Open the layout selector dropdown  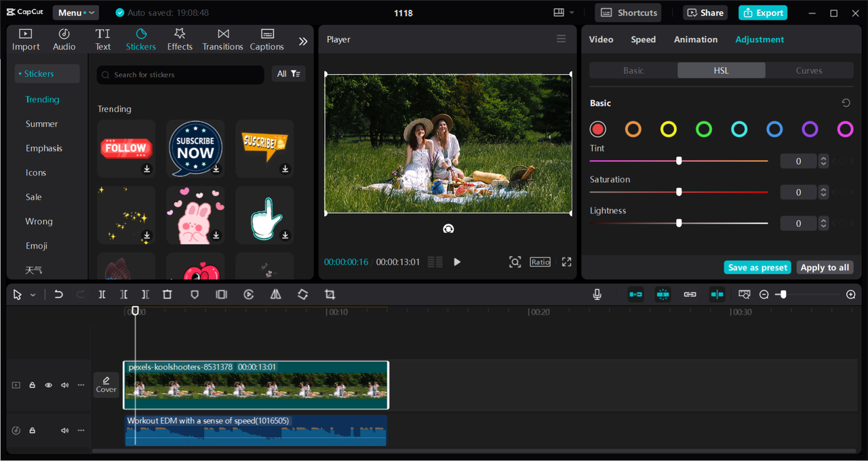click(x=564, y=13)
